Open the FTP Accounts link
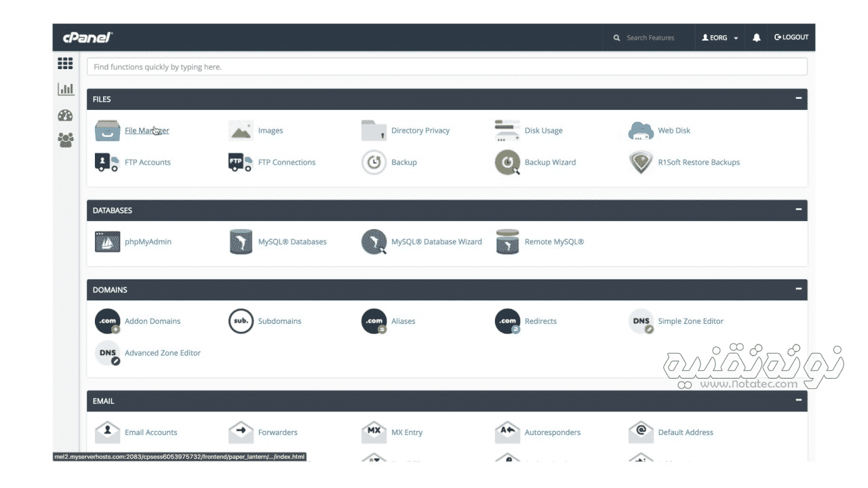 click(x=148, y=163)
